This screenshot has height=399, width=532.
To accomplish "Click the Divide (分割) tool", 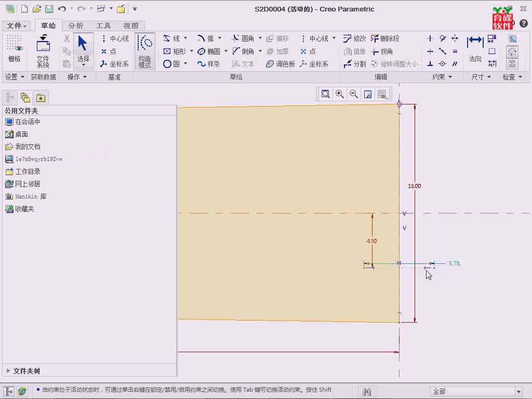I will tap(354, 64).
